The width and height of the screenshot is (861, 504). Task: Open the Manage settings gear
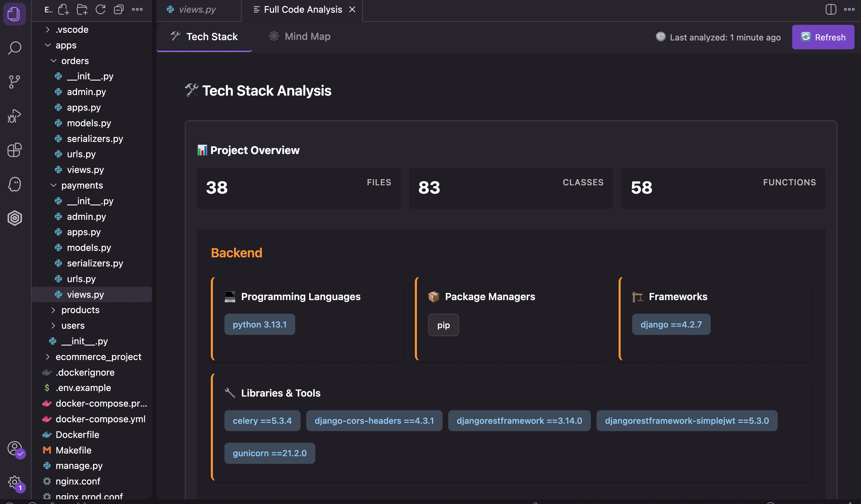[14, 482]
